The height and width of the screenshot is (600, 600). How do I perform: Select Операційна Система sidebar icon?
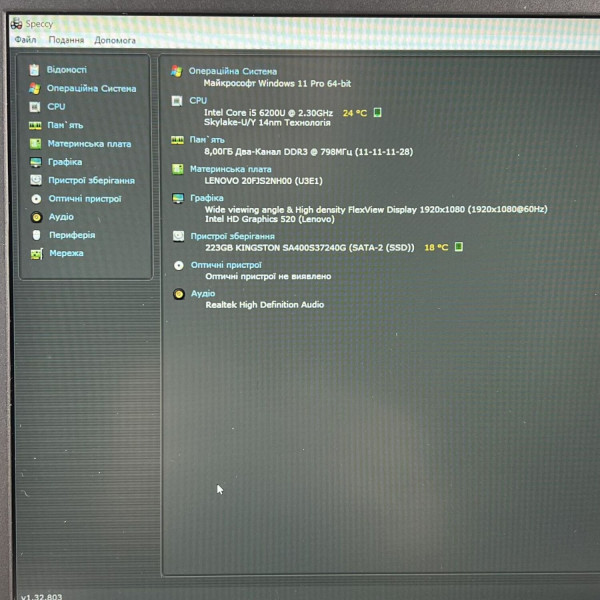[x=34, y=88]
